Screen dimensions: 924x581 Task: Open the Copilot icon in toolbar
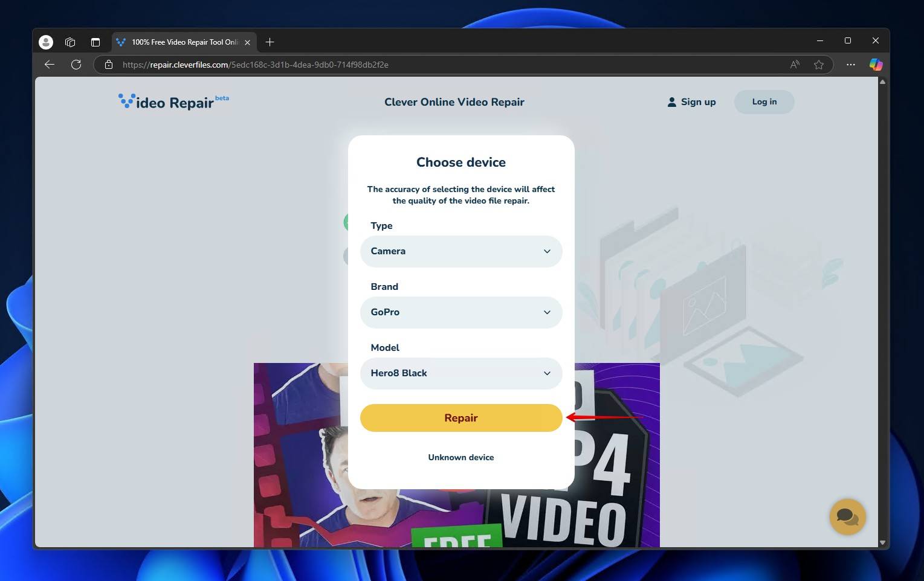pos(876,65)
